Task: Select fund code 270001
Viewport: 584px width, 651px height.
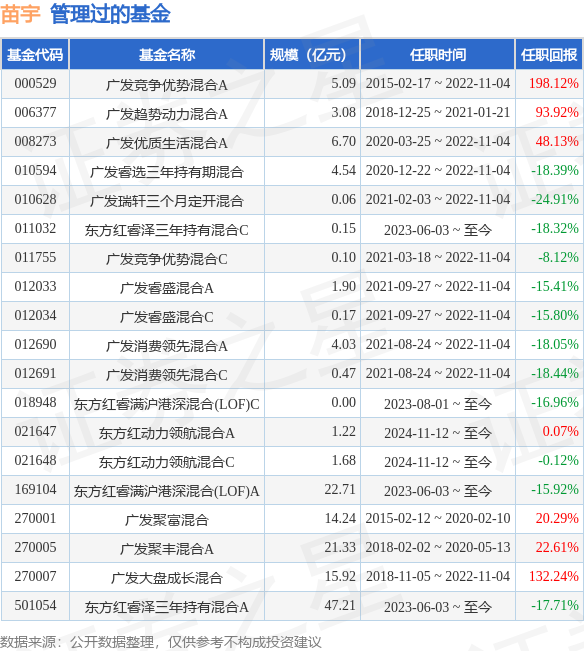Action: [x=35, y=519]
